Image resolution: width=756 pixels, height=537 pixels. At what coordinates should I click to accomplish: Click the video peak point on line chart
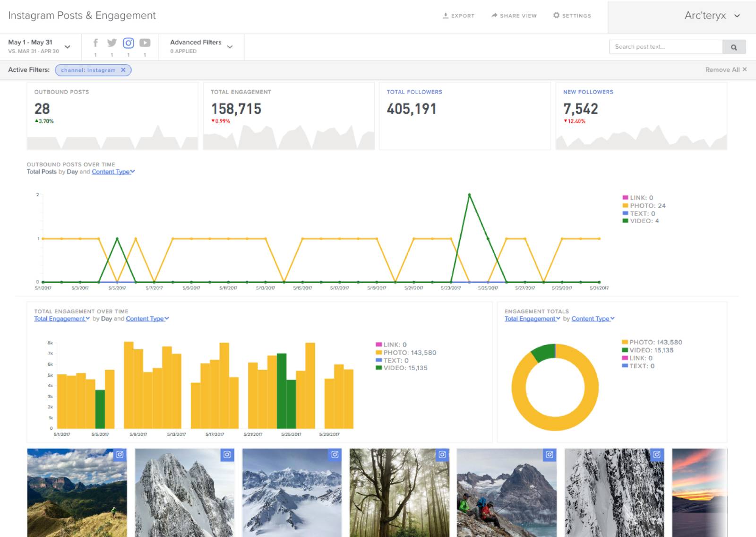pyautogui.click(x=469, y=194)
